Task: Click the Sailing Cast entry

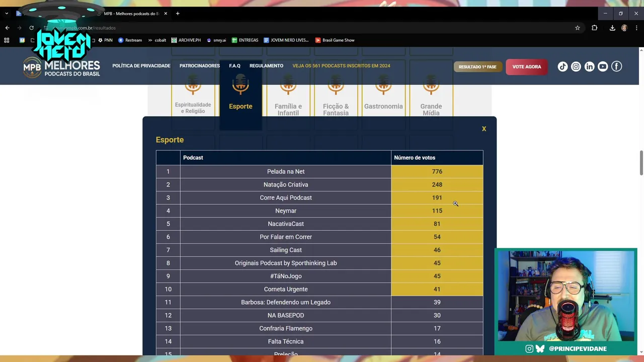Action: 286,250
